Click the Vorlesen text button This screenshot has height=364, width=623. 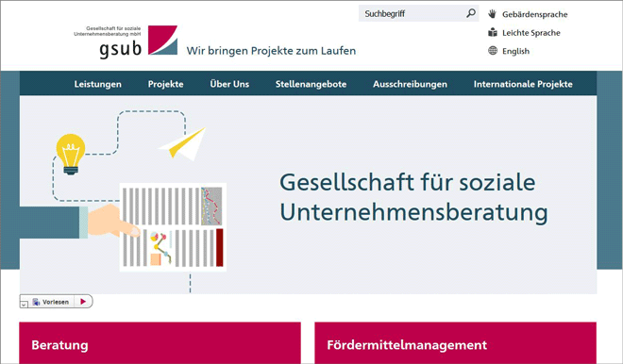point(56,302)
